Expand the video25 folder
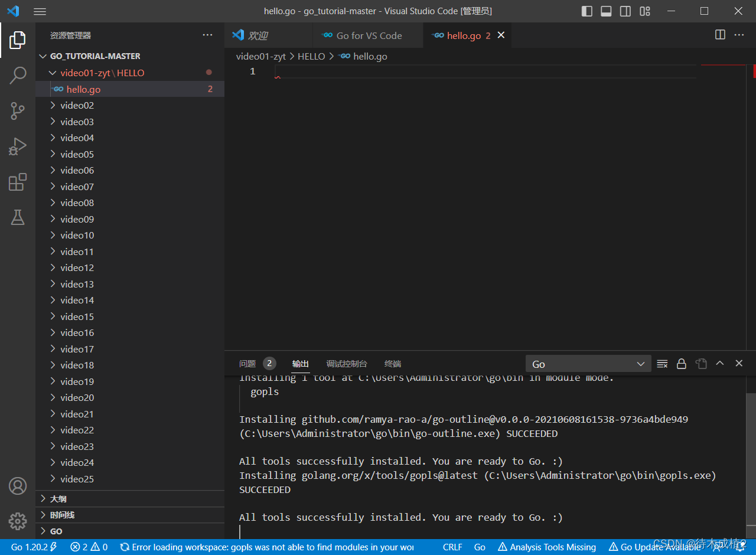Viewport: 756px width, 555px height. click(130, 479)
